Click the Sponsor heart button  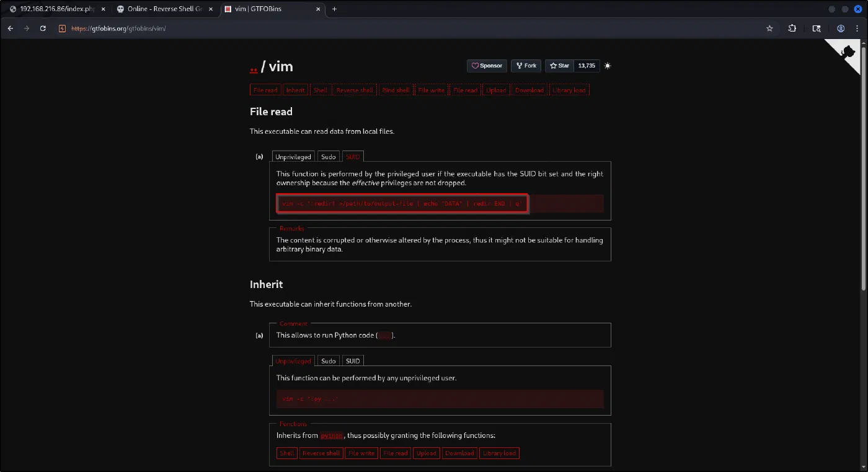click(487, 66)
